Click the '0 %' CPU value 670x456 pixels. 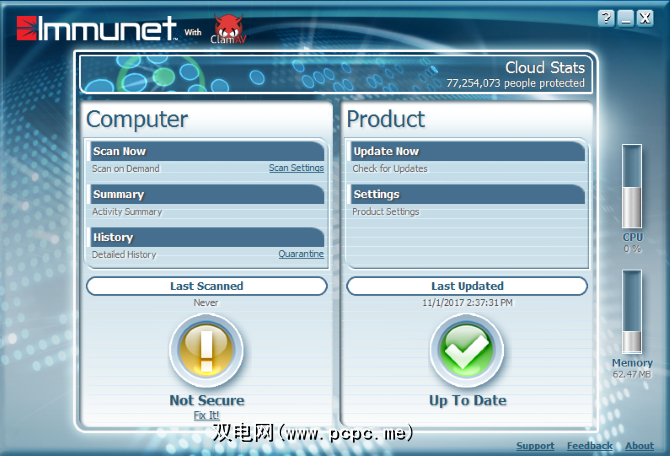(x=632, y=249)
